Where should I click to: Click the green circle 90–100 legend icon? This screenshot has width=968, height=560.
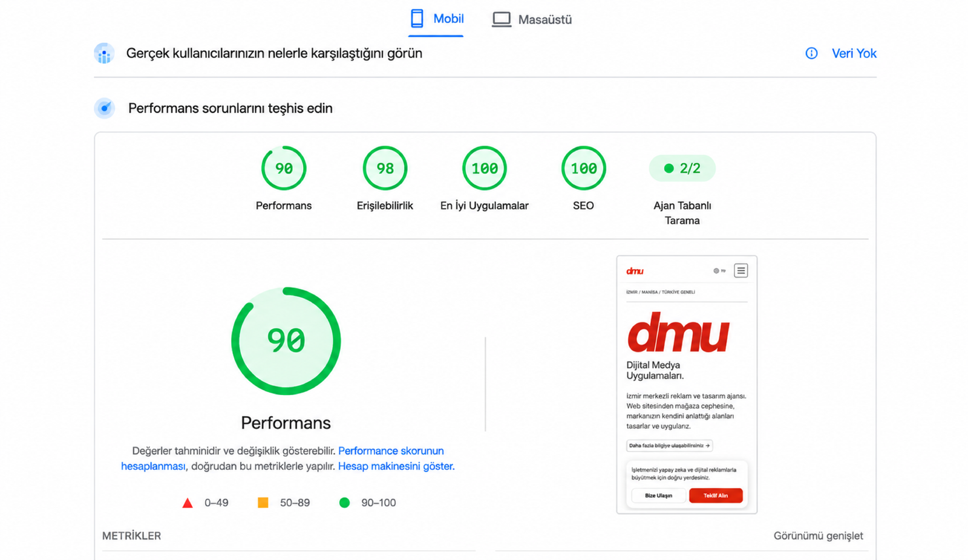pyautogui.click(x=344, y=503)
